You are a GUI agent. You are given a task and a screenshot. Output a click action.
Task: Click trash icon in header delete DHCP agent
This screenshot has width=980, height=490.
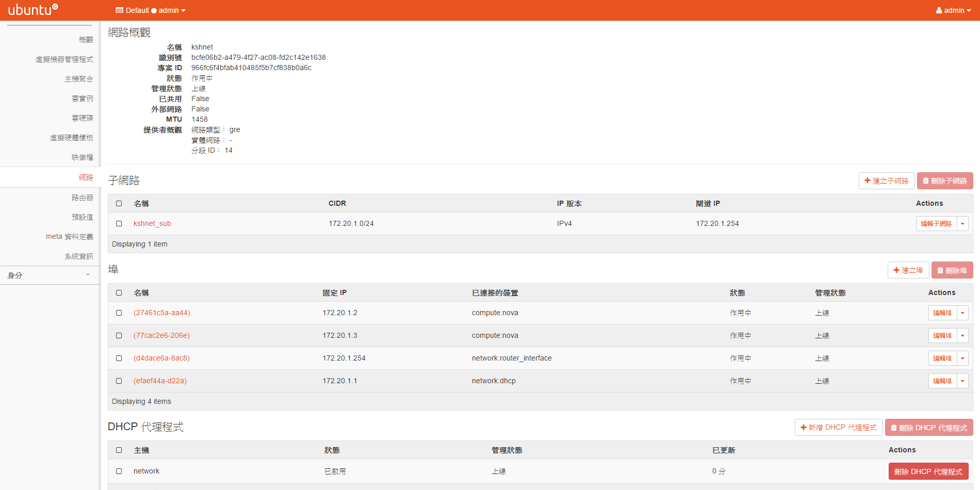894,428
